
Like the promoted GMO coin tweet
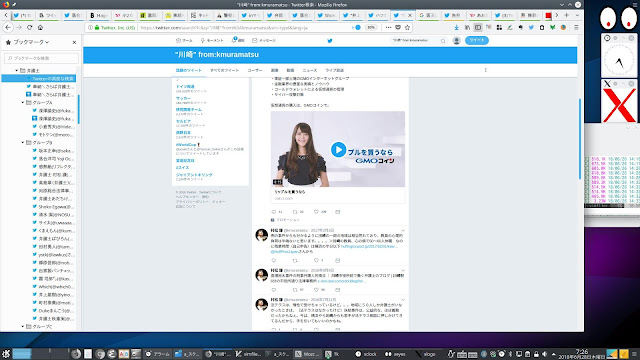(316, 212)
